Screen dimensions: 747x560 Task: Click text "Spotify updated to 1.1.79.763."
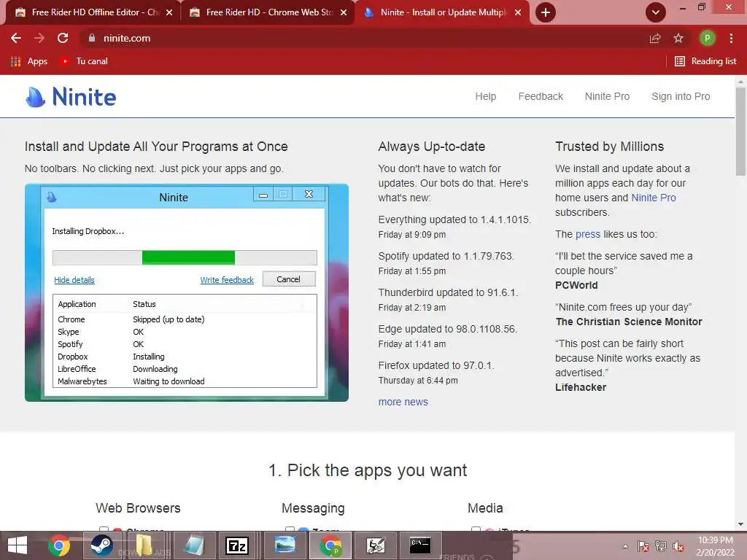(x=446, y=256)
